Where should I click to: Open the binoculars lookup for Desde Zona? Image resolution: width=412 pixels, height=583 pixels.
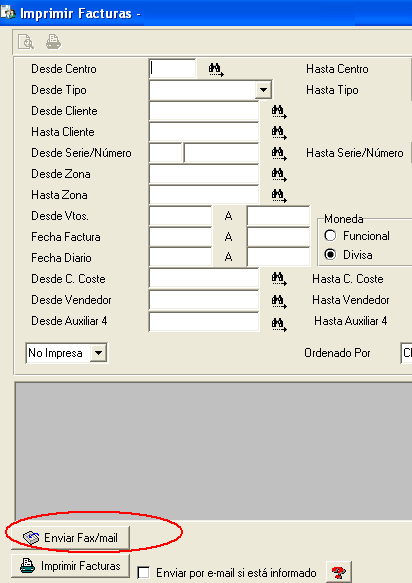click(279, 174)
